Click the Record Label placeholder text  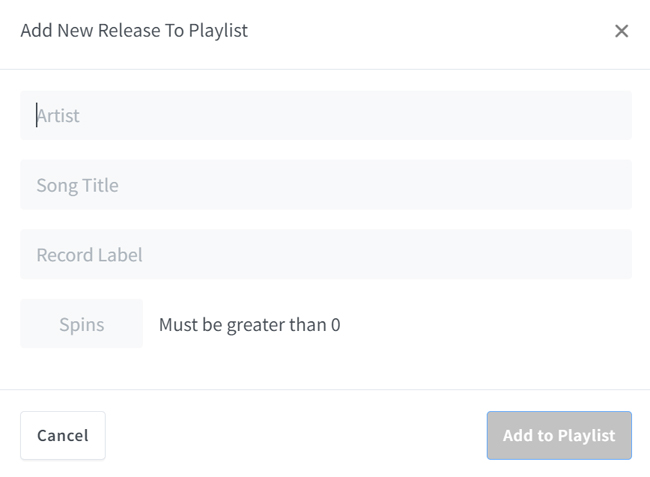point(89,255)
